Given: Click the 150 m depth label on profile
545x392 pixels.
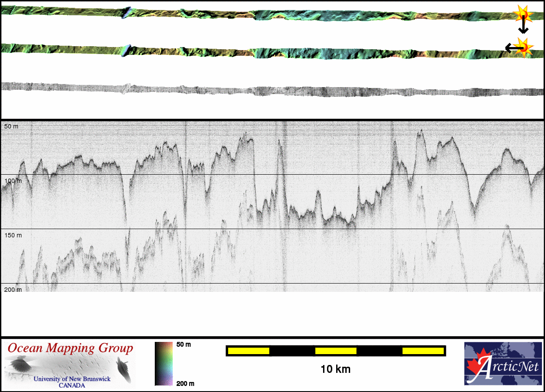Looking at the screenshot, I should [x=13, y=235].
